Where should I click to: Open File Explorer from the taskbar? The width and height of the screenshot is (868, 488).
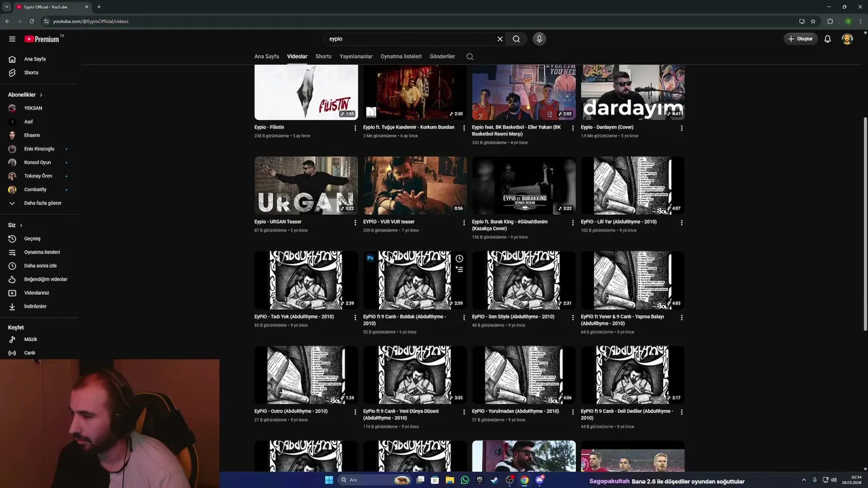(x=449, y=480)
